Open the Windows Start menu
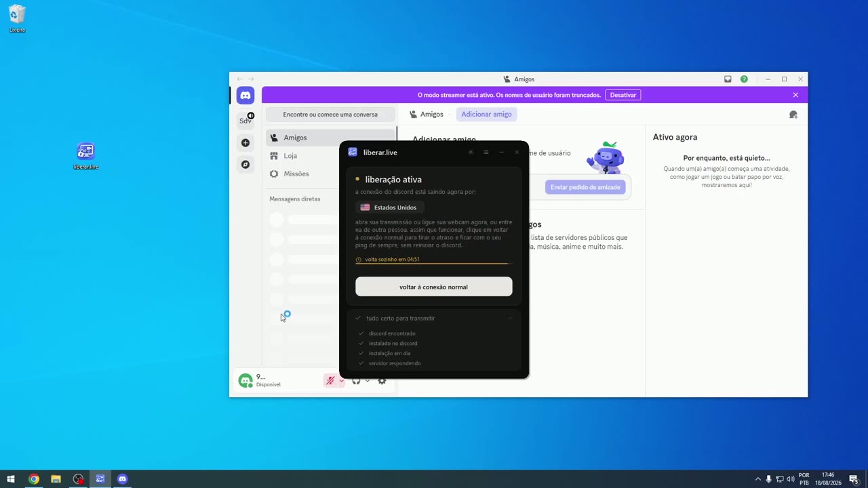Viewport: 868px width, 488px height. (x=11, y=479)
